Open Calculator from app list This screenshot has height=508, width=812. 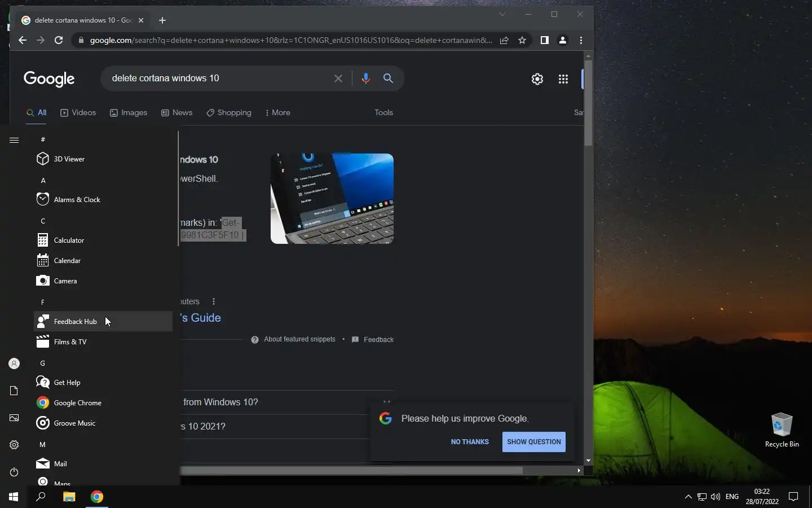point(103,240)
